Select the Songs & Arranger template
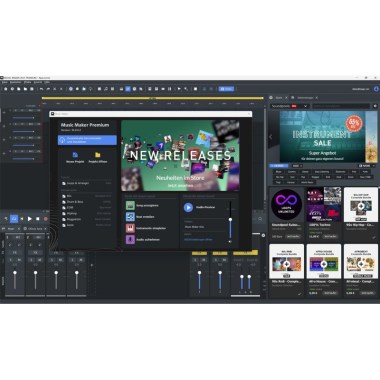The height and width of the screenshot is (380, 380). pos(87,183)
